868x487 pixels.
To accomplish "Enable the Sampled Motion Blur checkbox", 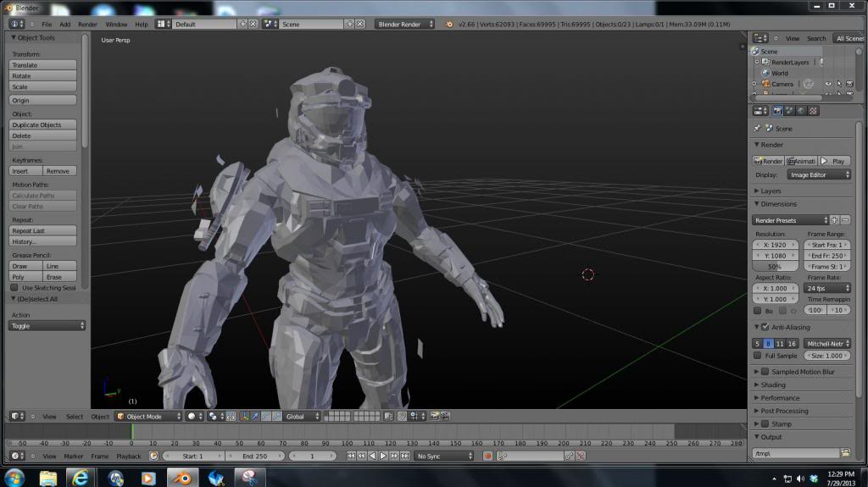I will point(765,371).
